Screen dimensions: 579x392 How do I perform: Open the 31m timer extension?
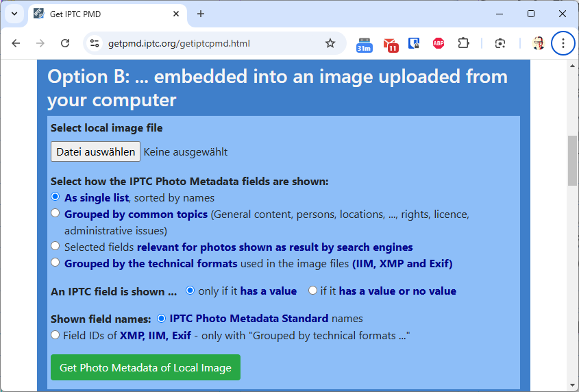[364, 45]
